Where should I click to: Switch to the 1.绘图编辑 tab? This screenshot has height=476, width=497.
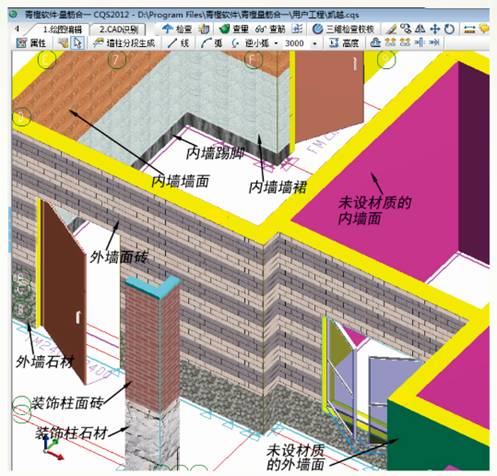point(62,29)
